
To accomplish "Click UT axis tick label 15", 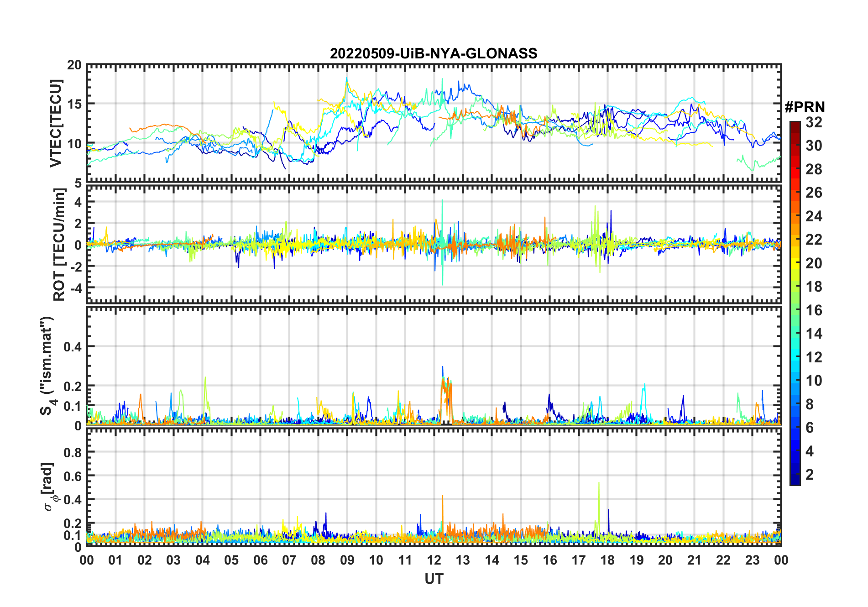I will coord(521,560).
